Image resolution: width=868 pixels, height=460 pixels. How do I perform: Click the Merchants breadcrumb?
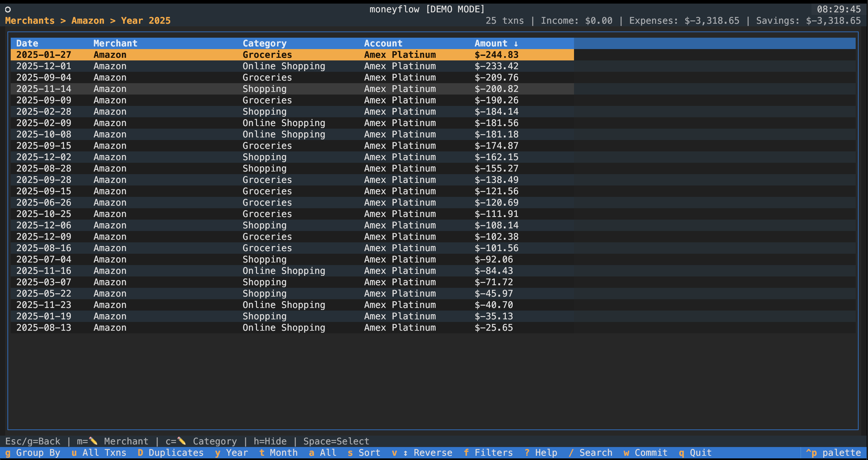point(30,20)
